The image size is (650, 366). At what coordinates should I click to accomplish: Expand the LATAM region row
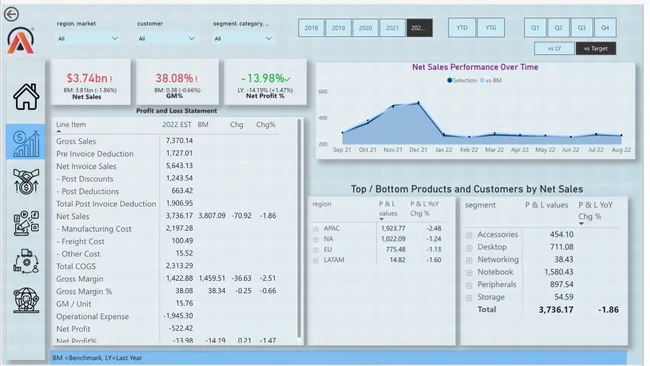click(316, 260)
